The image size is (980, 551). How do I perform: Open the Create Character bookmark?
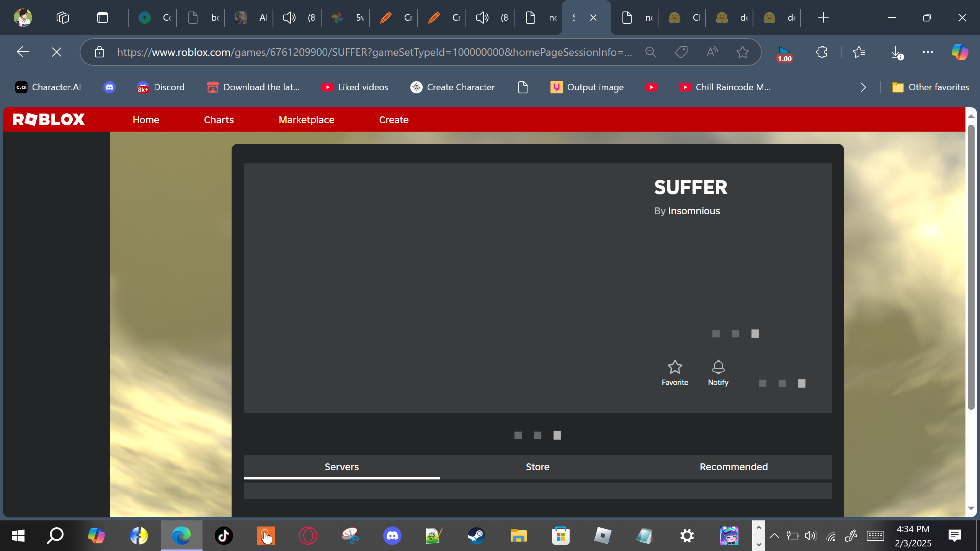tap(452, 87)
